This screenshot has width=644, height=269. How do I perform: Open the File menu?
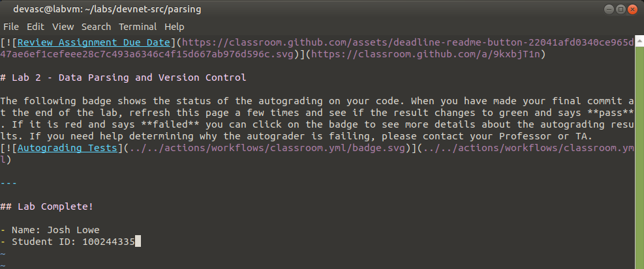tap(10, 27)
